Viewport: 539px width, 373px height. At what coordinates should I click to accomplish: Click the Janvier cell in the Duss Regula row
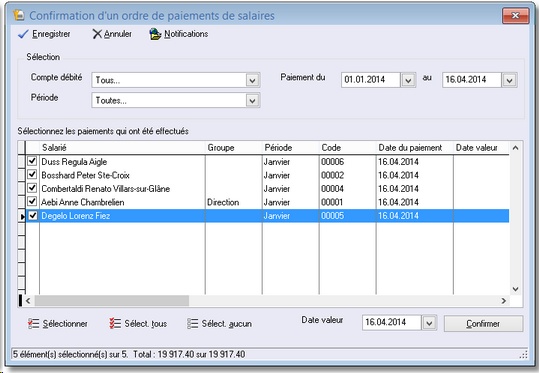pyautogui.click(x=277, y=162)
